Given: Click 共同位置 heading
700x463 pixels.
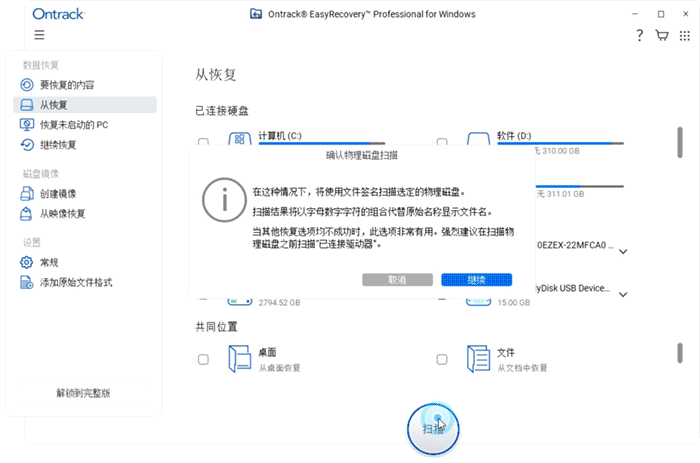Looking at the screenshot, I should (217, 327).
